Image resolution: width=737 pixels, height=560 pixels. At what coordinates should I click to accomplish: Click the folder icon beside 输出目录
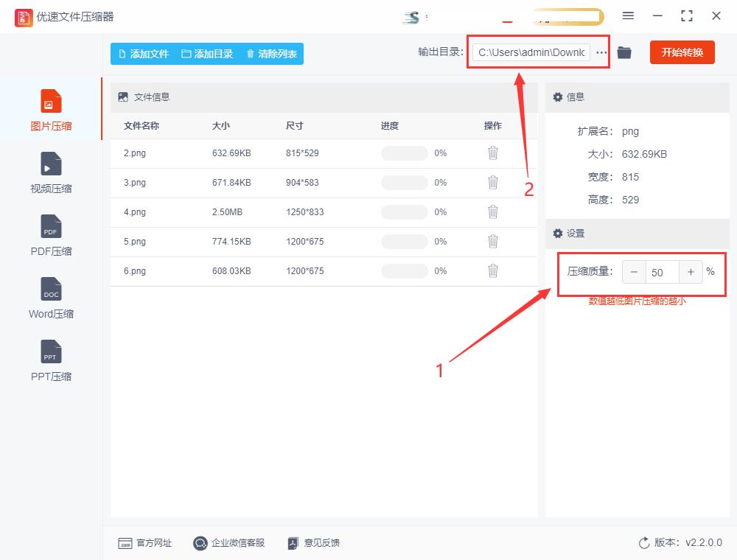tap(624, 52)
